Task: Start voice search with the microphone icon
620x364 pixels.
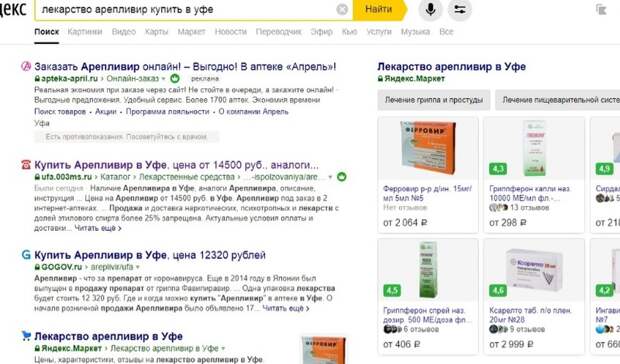Action: click(430, 9)
